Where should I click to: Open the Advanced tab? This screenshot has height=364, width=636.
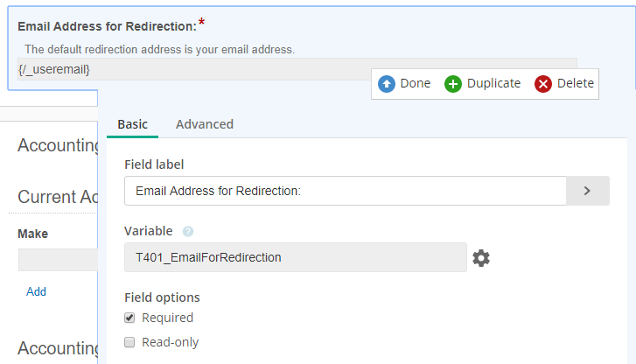[204, 124]
